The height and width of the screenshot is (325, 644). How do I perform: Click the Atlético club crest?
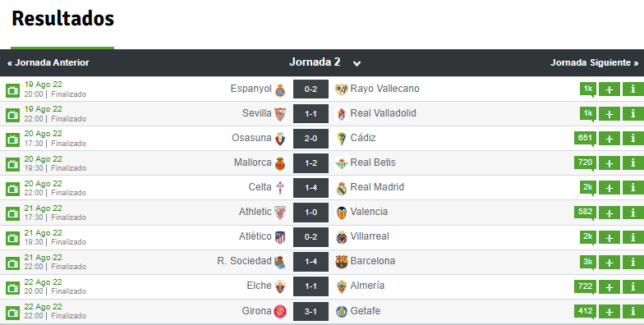point(281,237)
